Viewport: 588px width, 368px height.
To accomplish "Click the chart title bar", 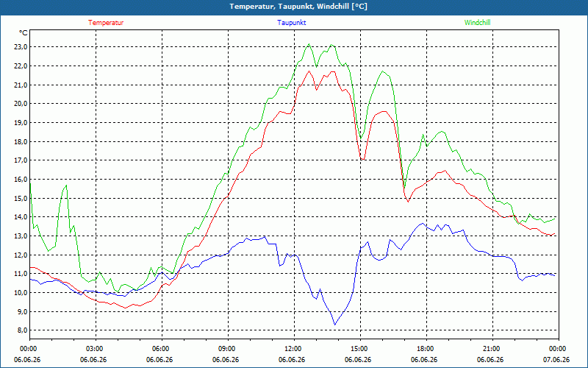I will point(294,7).
